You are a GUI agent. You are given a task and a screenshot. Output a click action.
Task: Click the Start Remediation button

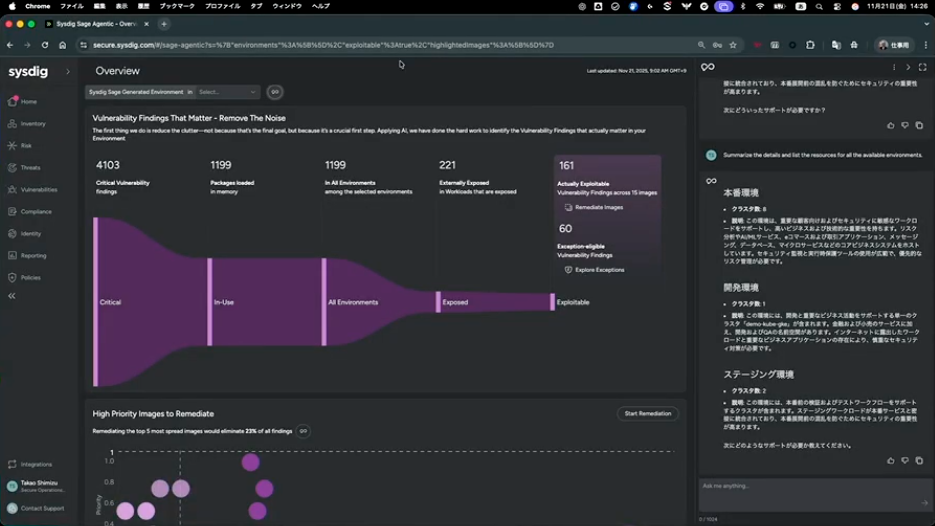(x=648, y=413)
